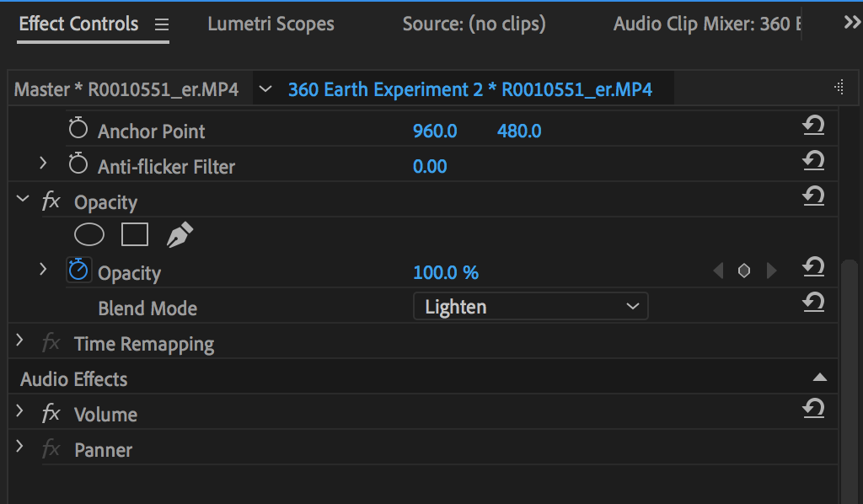
Task: Expand the Panner audio effect
Action: coord(20,448)
